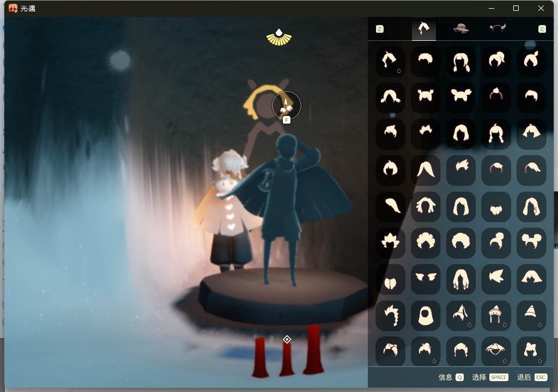Click the 选择 SPACE select button
558x392 pixels.
(x=490, y=377)
